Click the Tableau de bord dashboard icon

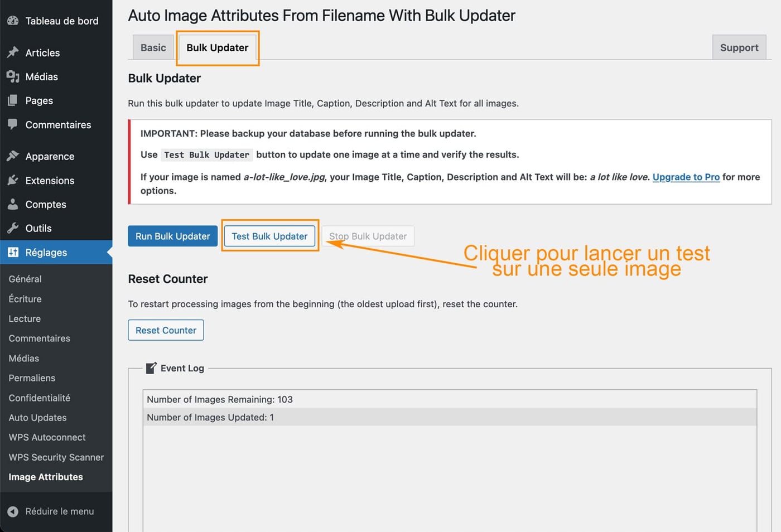(12, 21)
